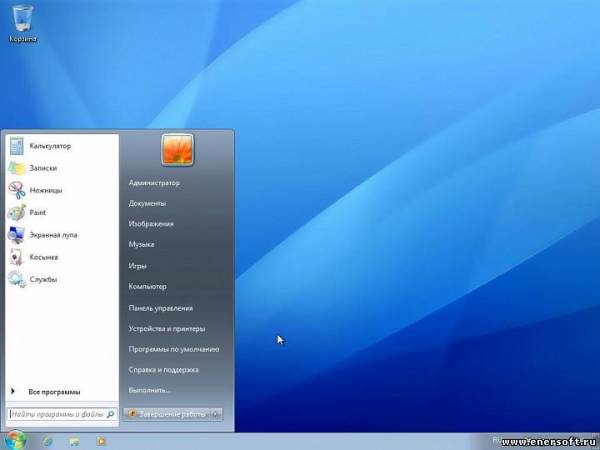The height and width of the screenshot is (450, 600).
Task: Open Документы from Start menu
Action: pyautogui.click(x=147, y=204)
